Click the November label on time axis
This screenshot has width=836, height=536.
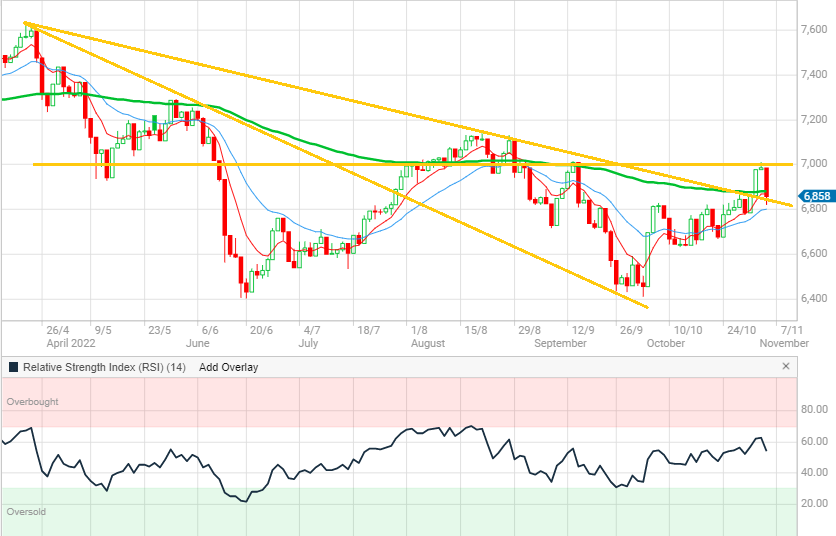pos(783,343)
